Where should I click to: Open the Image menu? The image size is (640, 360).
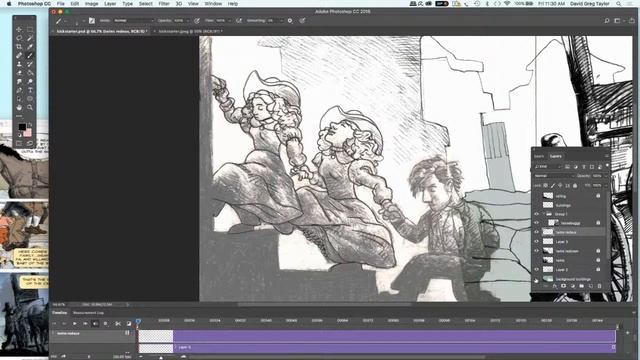[x=91, y=4]
